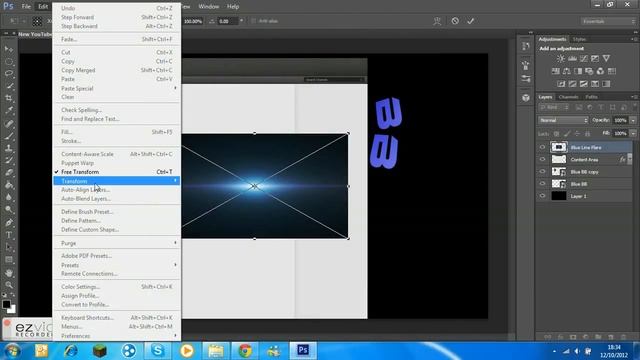
Task: Add a Vibrance adjustment
Action: (x=607, y=59)
